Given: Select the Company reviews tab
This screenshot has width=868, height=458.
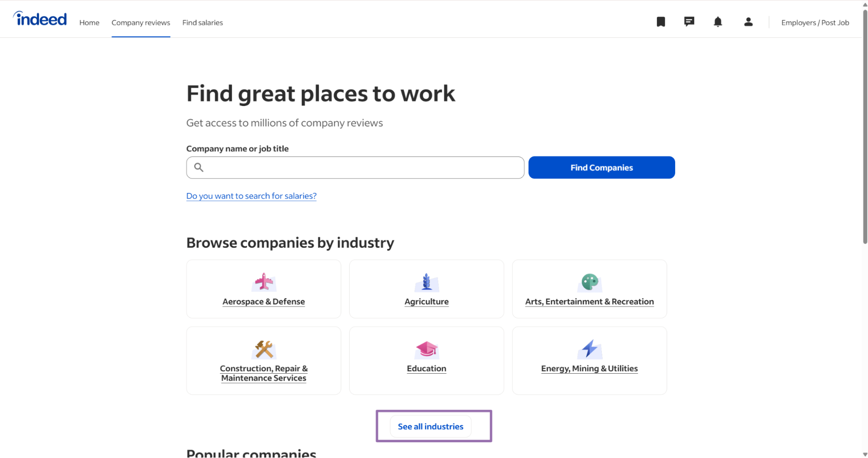Looking at the screenshot, I should pos(141,23).
